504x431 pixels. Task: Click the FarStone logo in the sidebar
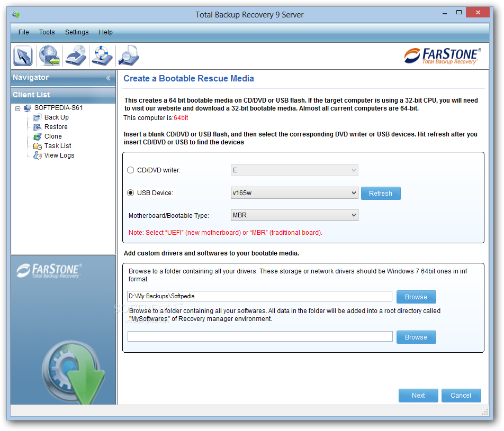(x=49, y=270)
